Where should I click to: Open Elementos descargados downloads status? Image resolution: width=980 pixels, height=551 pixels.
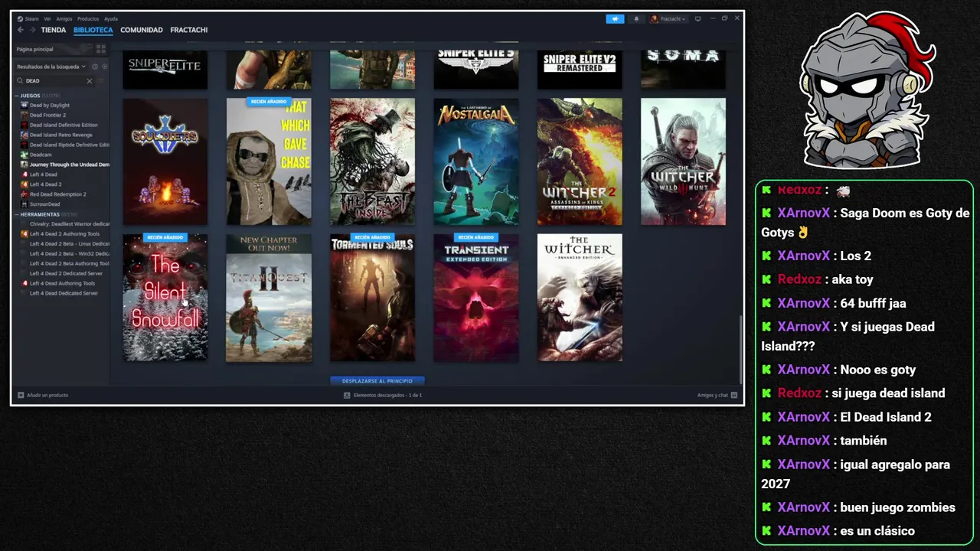(x=383, y=395)
